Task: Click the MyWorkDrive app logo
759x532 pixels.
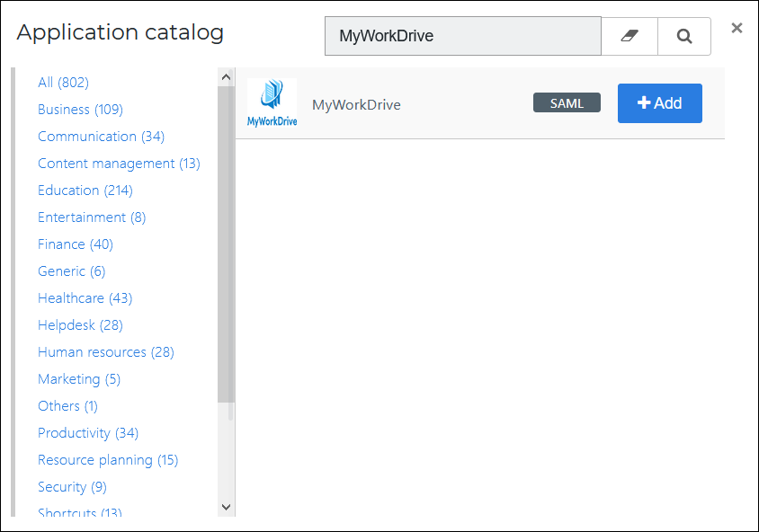Action: tap(272, 103)
